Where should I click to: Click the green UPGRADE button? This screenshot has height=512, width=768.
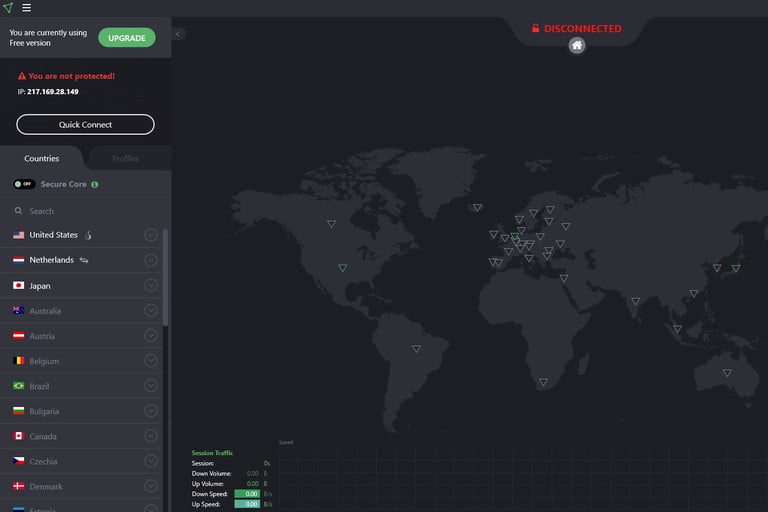pos(127,38)
